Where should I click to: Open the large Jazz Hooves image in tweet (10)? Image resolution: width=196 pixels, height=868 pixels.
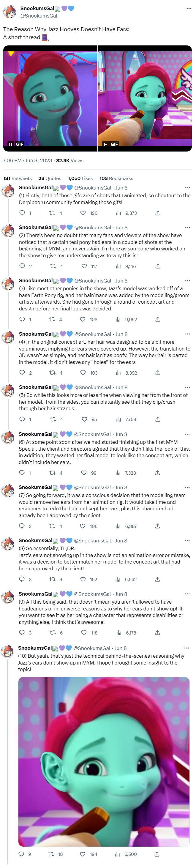click(x=104, y=762)
